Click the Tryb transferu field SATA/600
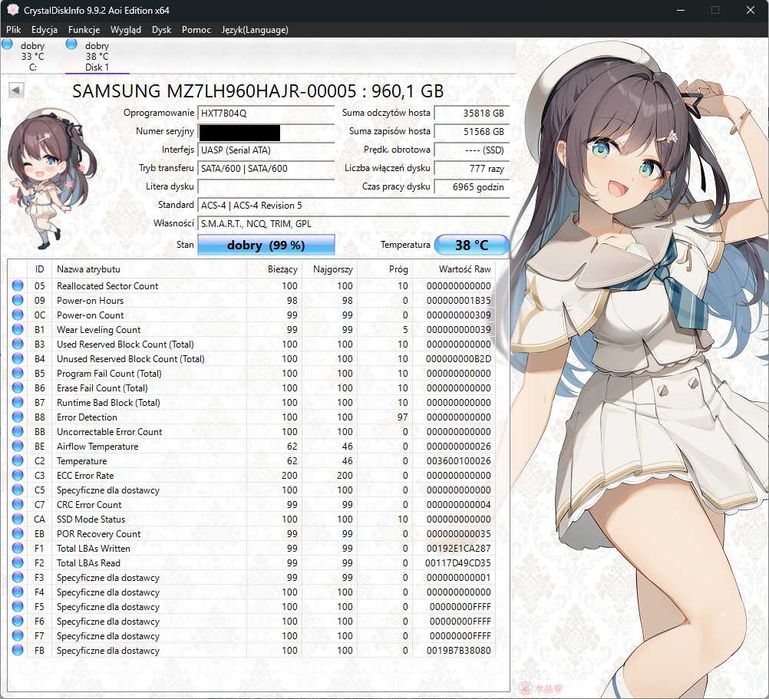The height and width of the screenshot is (699, 769). click(x=266, y=168)
